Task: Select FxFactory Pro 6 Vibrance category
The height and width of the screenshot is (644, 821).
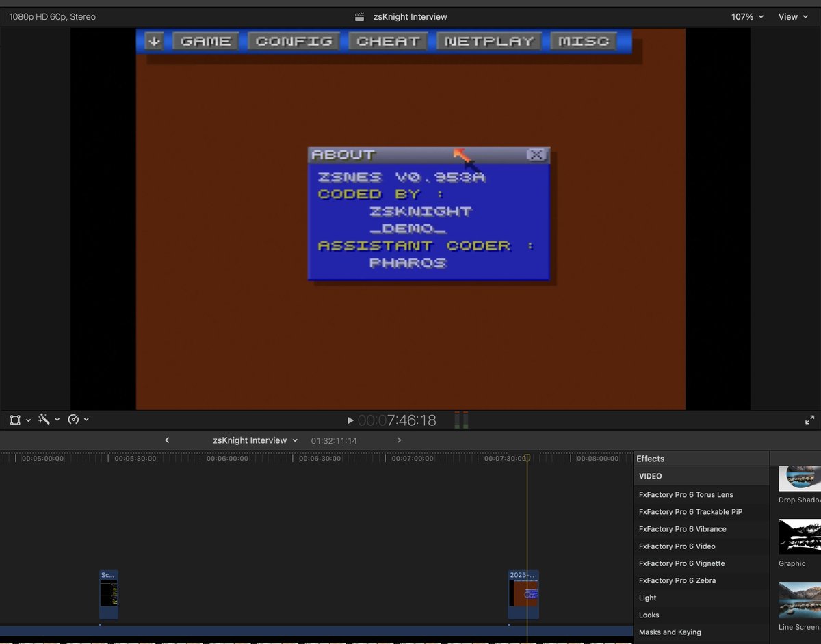Action: (701, 528)
